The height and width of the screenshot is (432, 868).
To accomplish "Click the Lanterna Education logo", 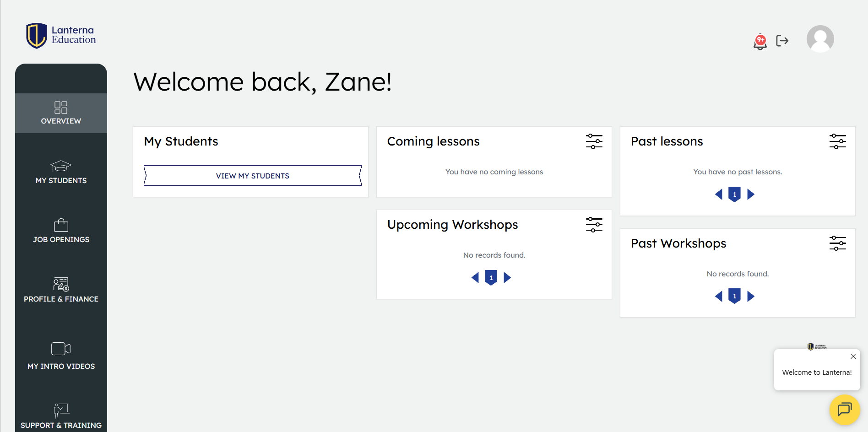I will click(61, 36).
